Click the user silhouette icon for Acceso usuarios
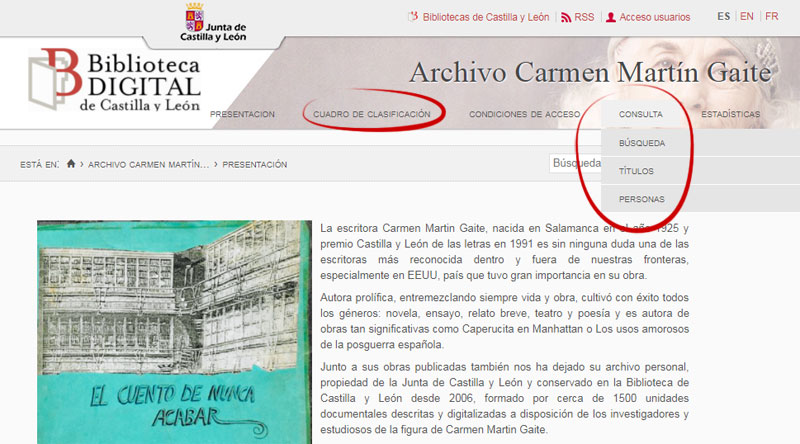The height and width of the screenshot is (444, 800). [x=611, y=17]
